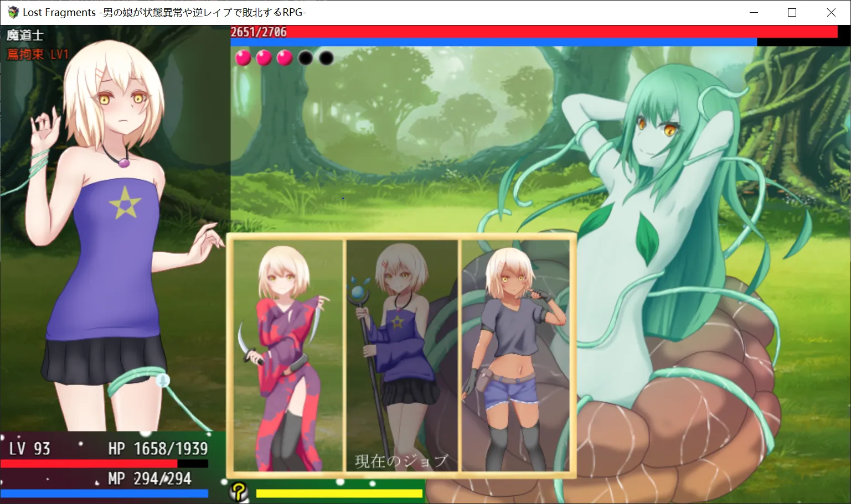This screenshot has width=851, height=504.
Task: Target the green-haired plant monster enemy
Action: pos(664,221)
